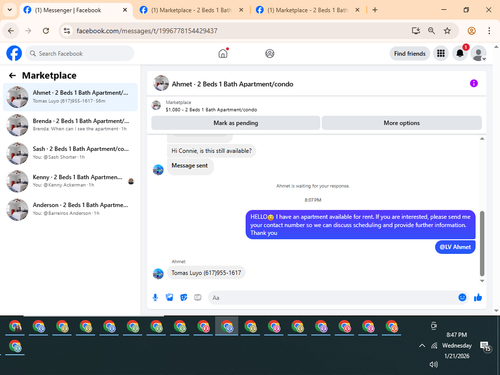This screenshot has width=500, height=375.
Task: Open the Home feed icon
Action: (223, 53)
